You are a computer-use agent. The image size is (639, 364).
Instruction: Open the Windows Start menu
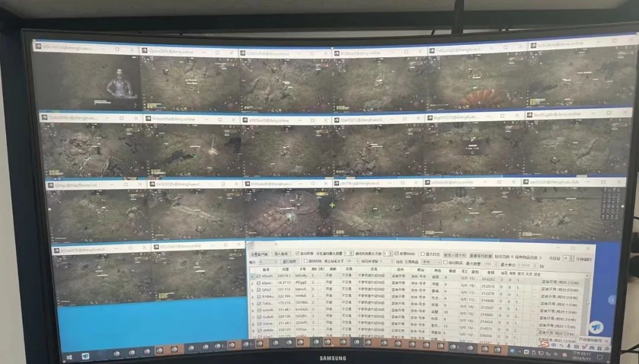tap(69, 357)
